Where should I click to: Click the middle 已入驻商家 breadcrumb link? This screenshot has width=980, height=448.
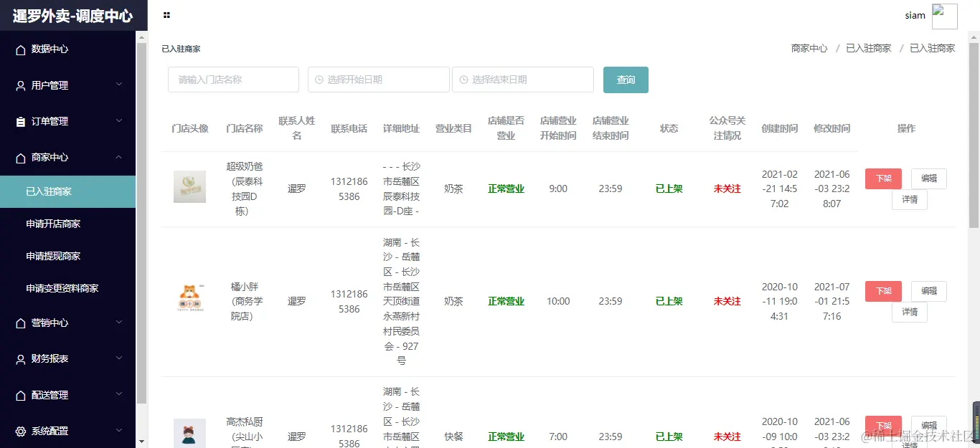(x=869, y=48)
